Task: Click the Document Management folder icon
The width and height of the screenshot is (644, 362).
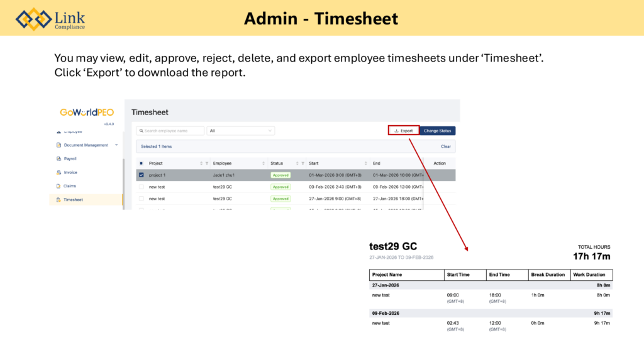Action: pos(58,145)
